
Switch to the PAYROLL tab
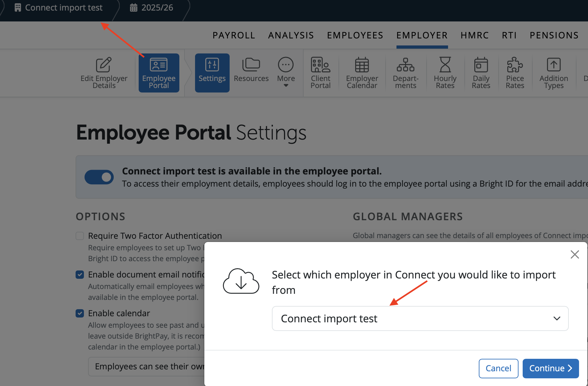coord(234,35)
